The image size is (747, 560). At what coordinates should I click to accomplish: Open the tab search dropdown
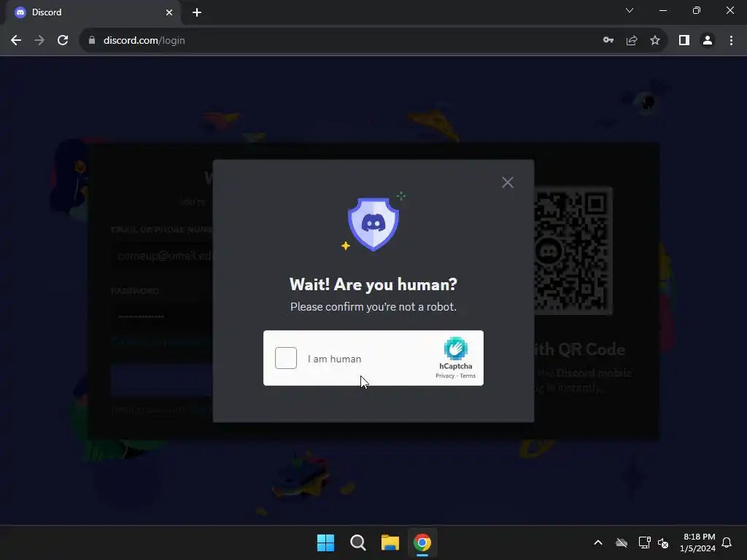point(630,10)
